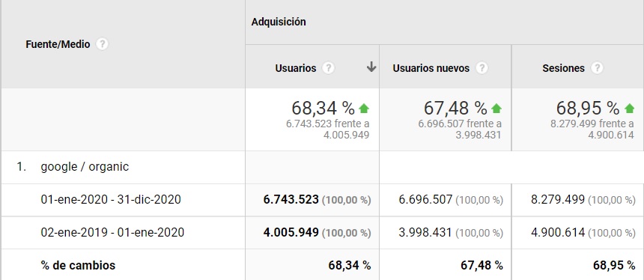Image resolution: width=644 pixels, height=280 pixels.
Task: Open help icon next to Fuente/Medio
Action: pyautogui.click(x=102, y=44)
